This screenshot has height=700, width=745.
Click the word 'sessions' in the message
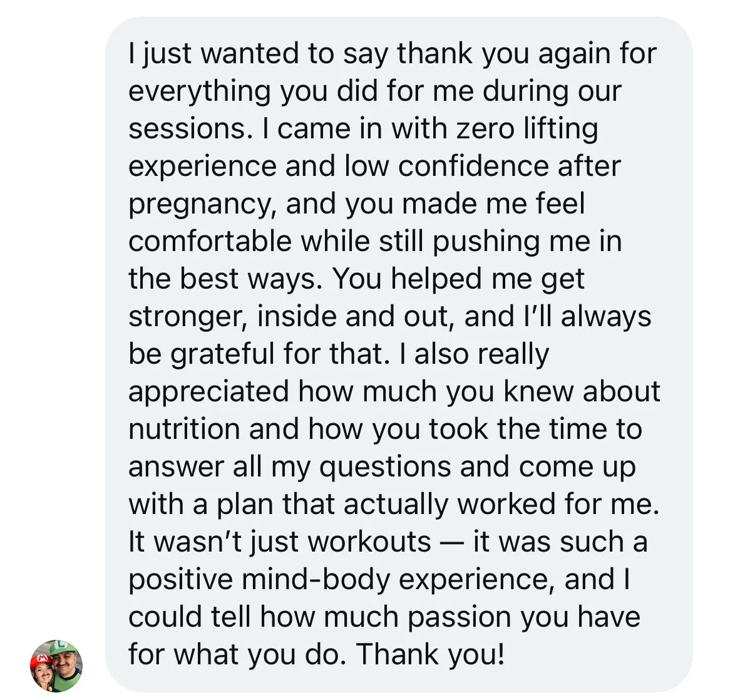[x=187, y=129]
